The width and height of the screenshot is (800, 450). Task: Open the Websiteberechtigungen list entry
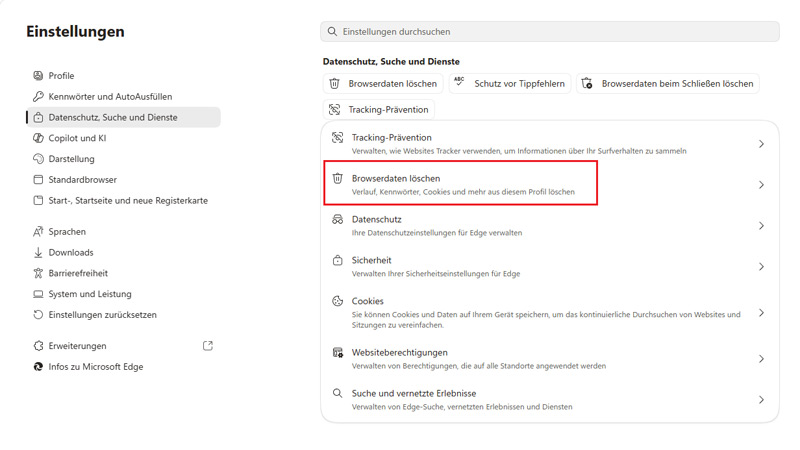coord(550,359)
